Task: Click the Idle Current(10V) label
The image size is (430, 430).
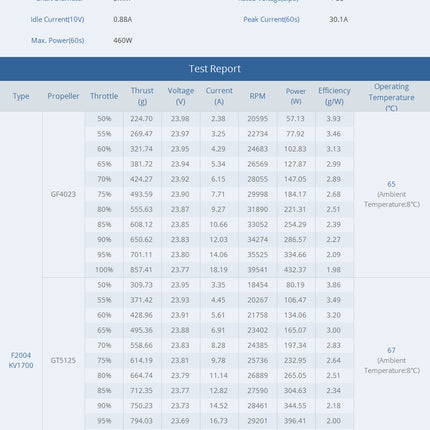Action: 57,20
